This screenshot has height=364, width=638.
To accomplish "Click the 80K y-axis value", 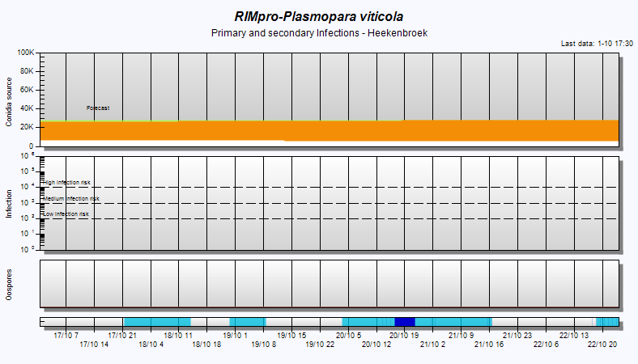I will pos(27,71).
